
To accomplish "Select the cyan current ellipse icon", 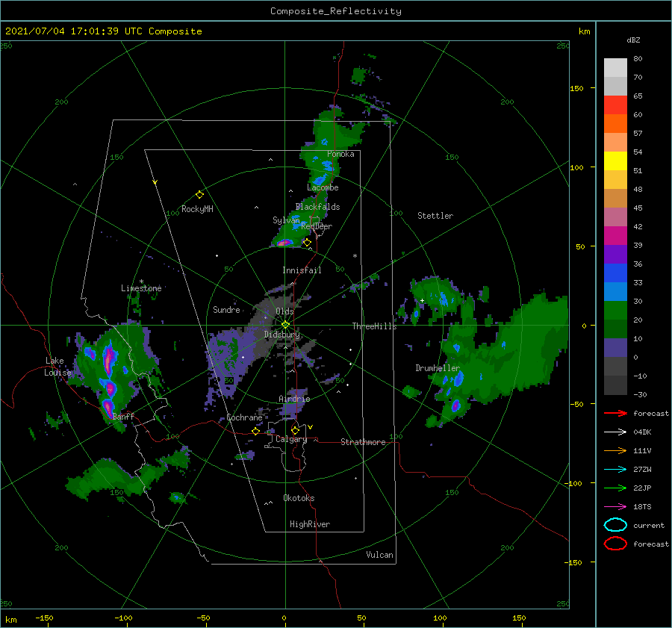I will click(x=615, y=525).
